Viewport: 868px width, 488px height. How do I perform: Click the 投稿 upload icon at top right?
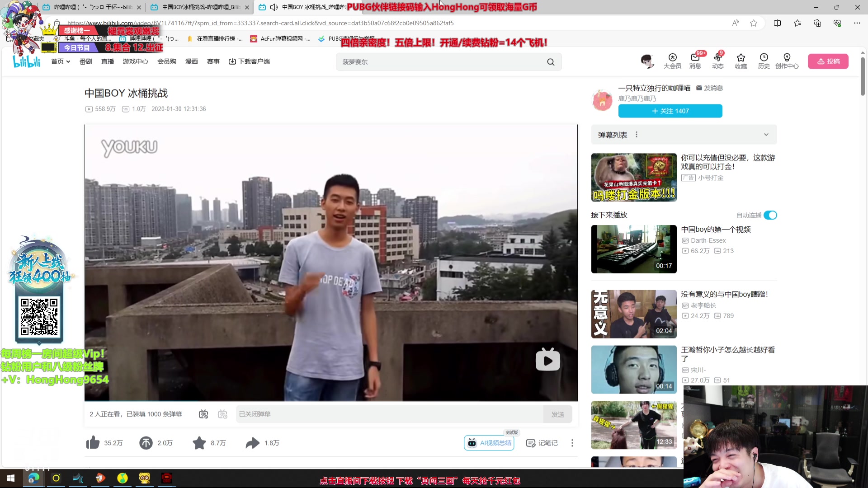click(828, 61)
